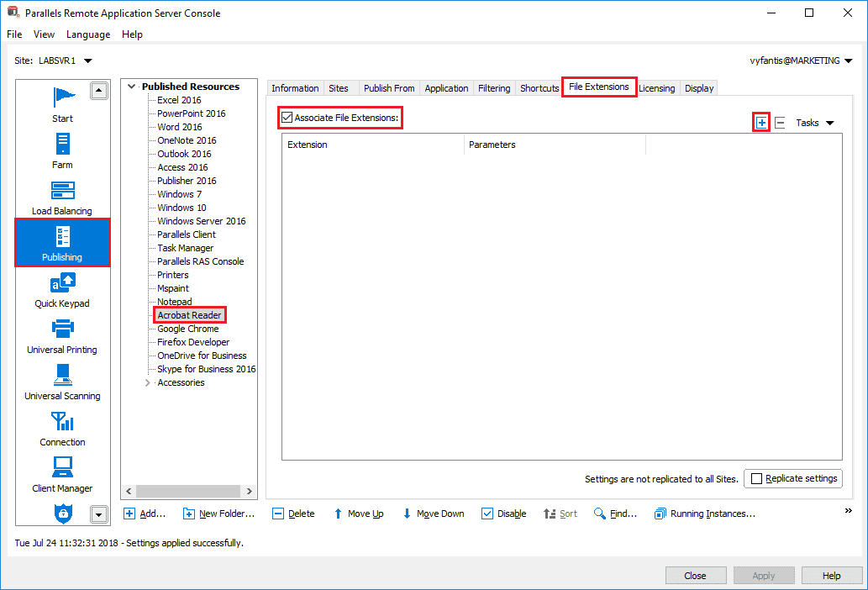Delete the selected published resource
This screenshot has height=590, width=868.
(x=293, y=514)
